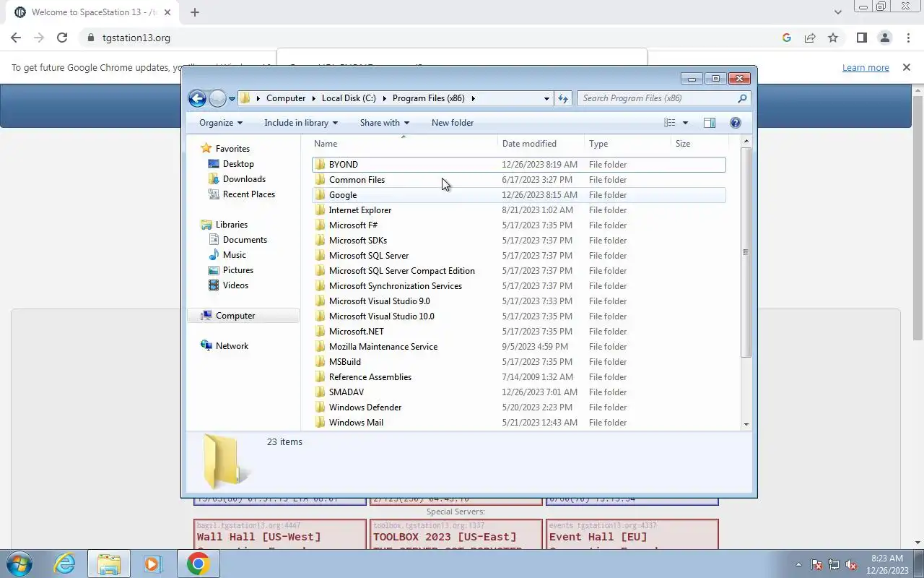Click the search magnifier icon in Explorer
Image resolution: width=924 pixels, height=578 pixels.
pyautogui.click(x=742, y=98)
